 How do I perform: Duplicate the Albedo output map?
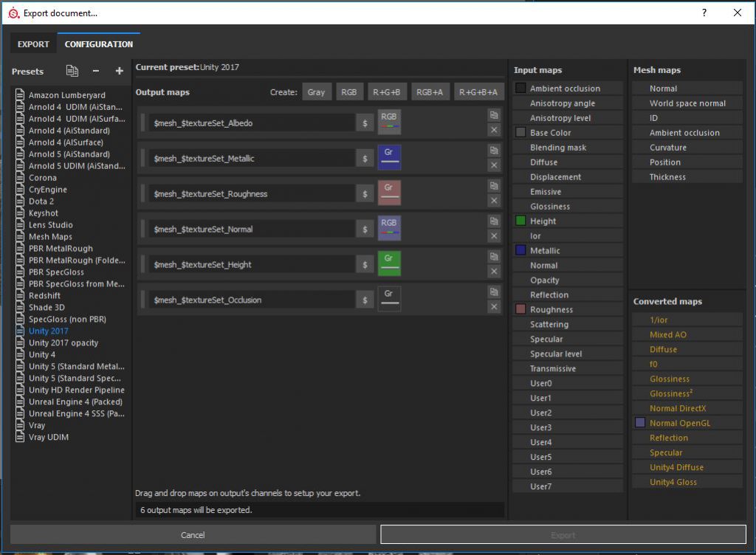(x=494, y=114)
